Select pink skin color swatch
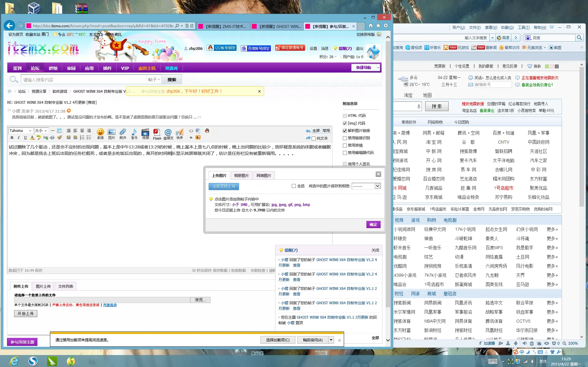 click(x=552, y=66)
